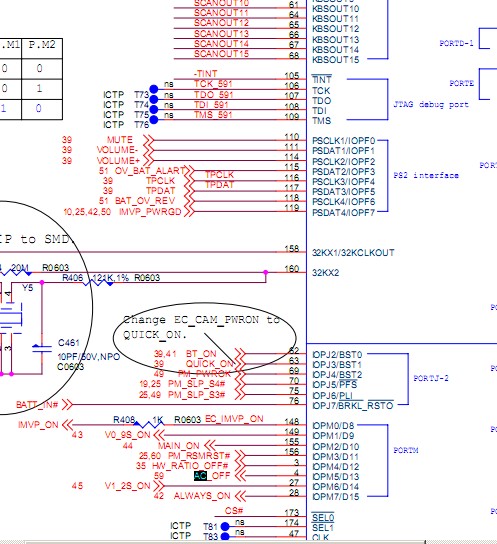Select the IMVP_PWRGD net label
Screen dimensions: 497x544
pyautogui.click(x=150, y=212)
